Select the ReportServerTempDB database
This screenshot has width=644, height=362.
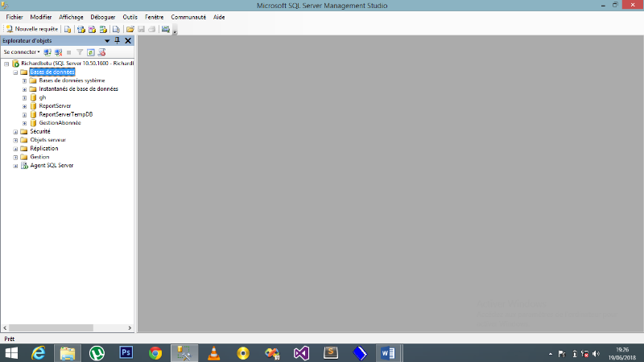coord(66,114)
